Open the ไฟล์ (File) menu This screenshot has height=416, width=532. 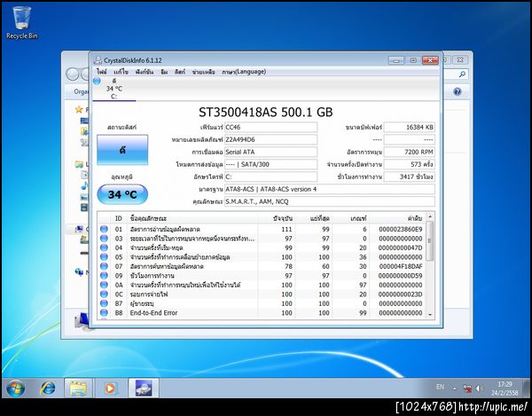coord(101,72)
